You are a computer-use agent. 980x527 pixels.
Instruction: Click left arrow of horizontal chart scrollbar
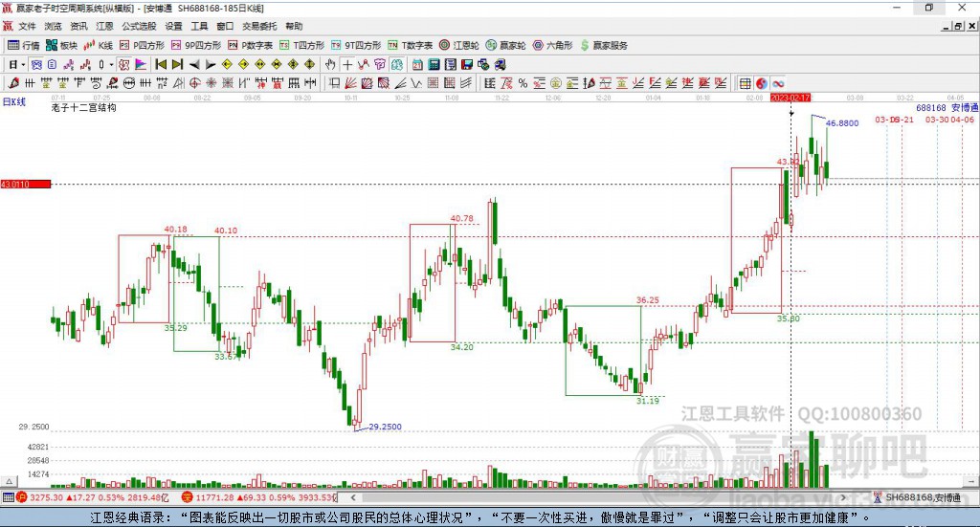(353, 497)
